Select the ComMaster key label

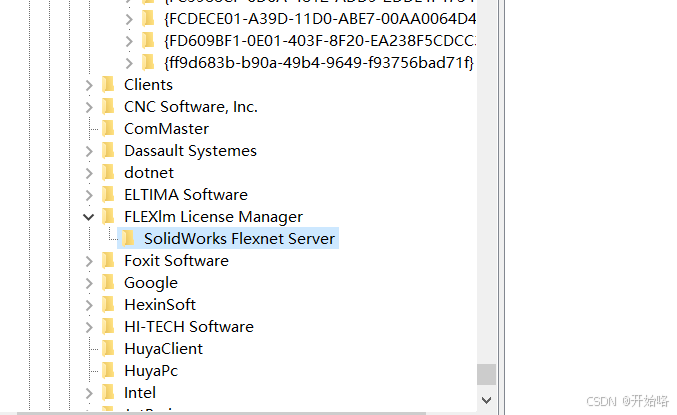coord(167,129)
